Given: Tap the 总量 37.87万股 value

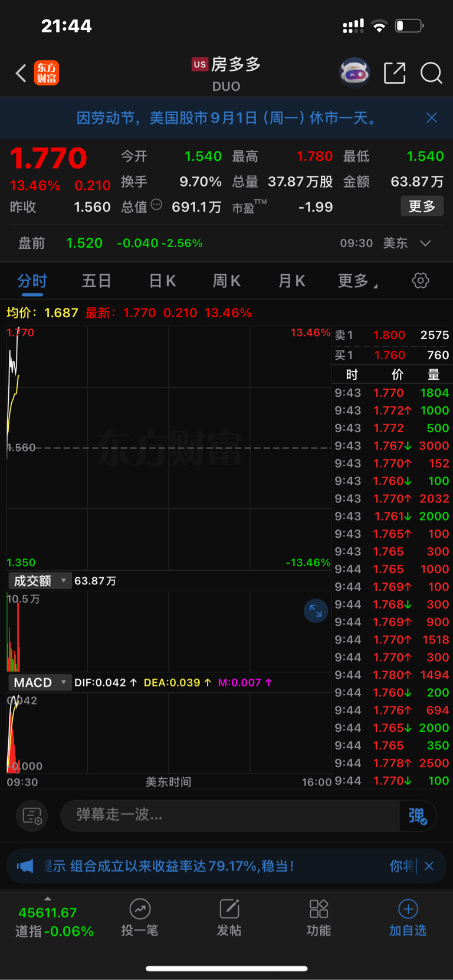Looking at the screenshot, I should pos(300,182).
